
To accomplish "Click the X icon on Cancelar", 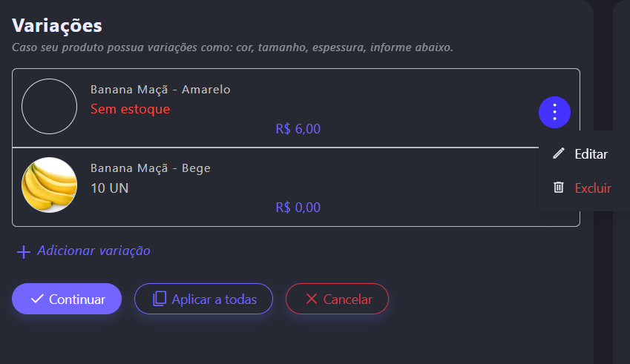I will pyautogui.click(x=312, y=299).
